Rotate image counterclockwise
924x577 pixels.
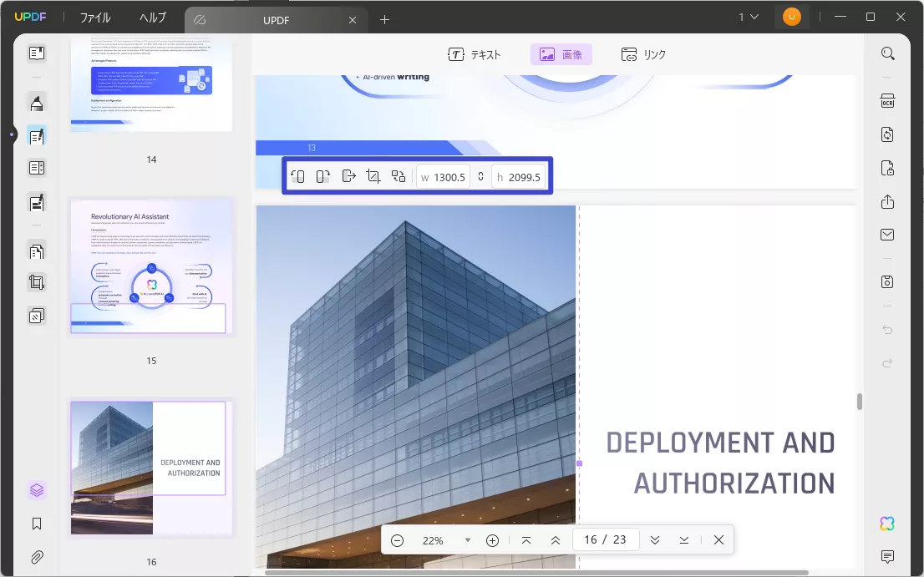click(x=297, y=176)
